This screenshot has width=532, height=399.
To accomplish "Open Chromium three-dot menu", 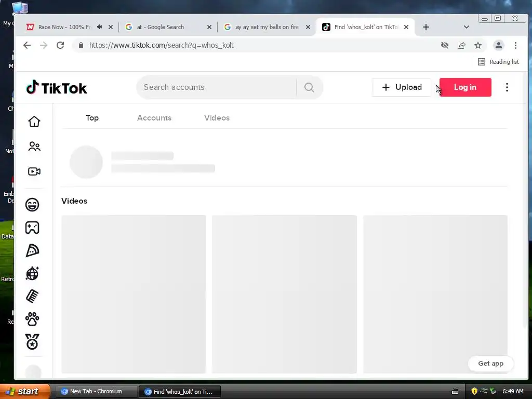I will click(x=515, y=45).
